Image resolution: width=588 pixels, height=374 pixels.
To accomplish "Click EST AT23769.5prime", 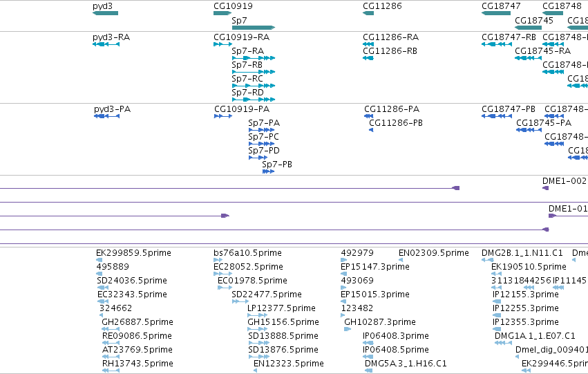I will (x=111, y=357).
